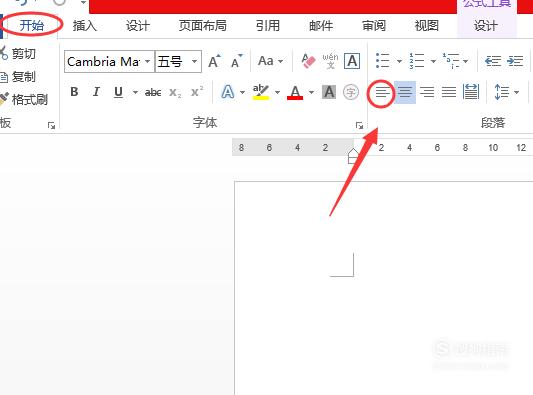Screen dimensions: 533x395
Task: Switch to the 视图 tab
Action: click(427, 25)
